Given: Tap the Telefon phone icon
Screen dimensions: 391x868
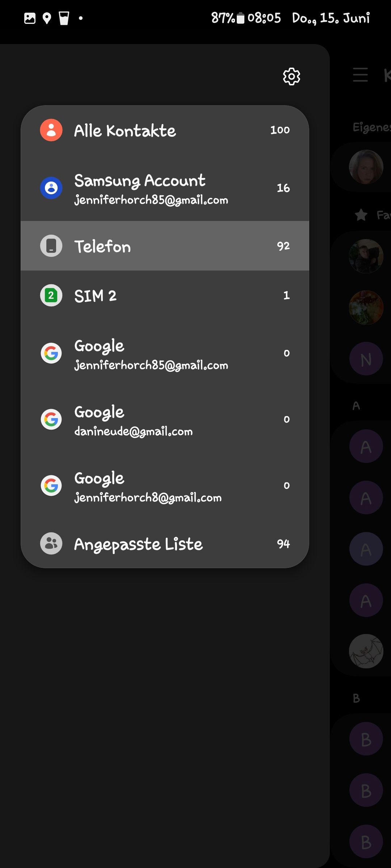Looking at the screenshot, I should click(51, 246).
